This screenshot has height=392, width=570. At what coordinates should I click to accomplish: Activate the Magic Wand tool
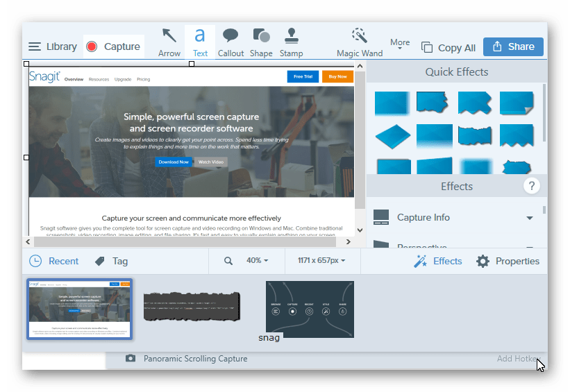359,42
